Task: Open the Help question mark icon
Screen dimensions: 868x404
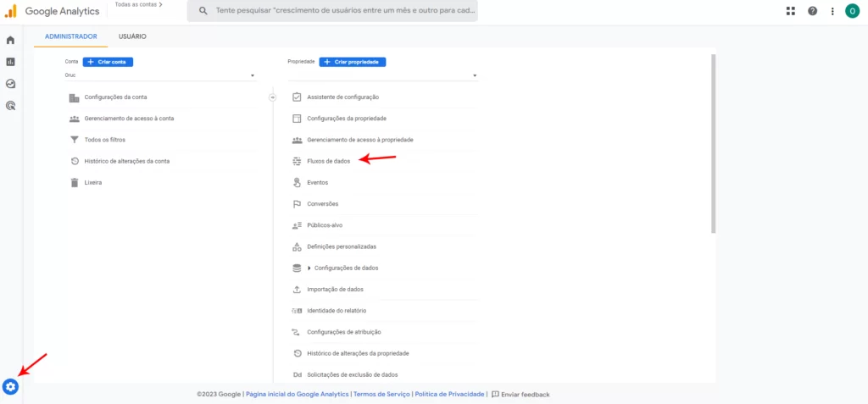Action: pyautogui.click(x=812, y=11)
